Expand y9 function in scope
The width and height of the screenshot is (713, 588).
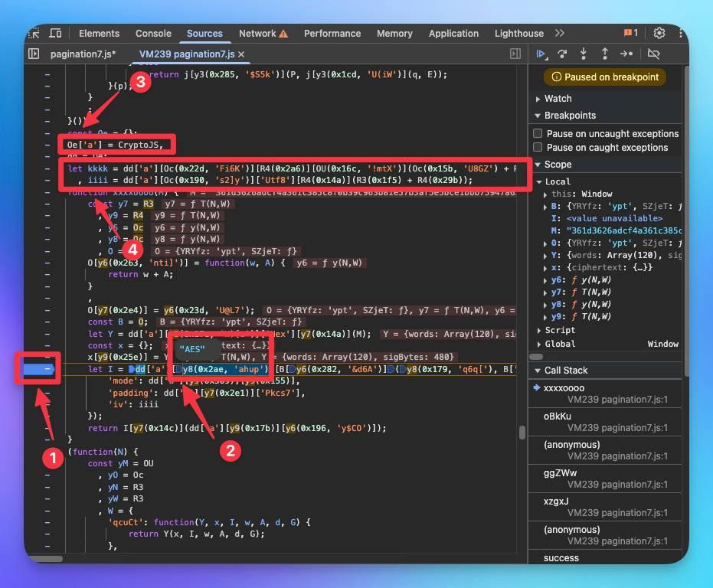pos(545,317)
